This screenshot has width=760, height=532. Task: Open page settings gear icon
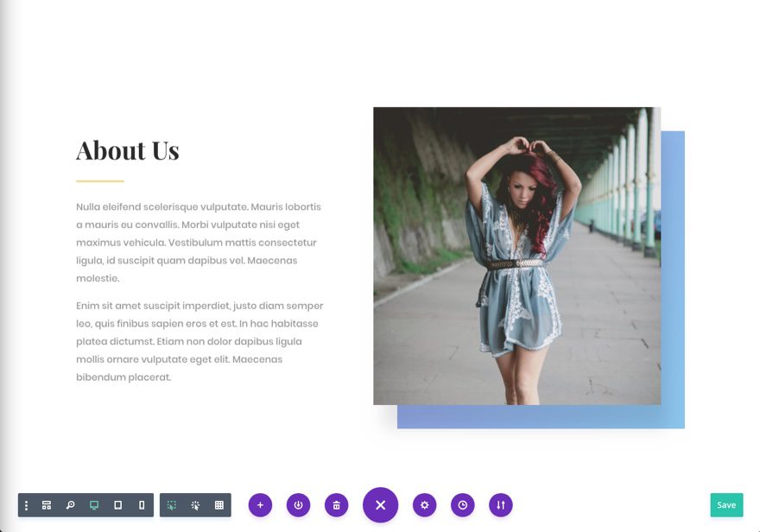click(425, 505)
